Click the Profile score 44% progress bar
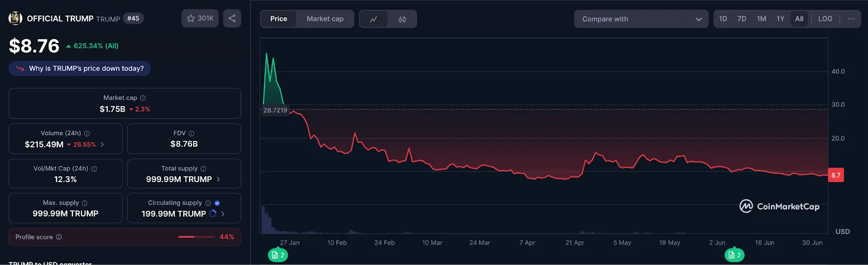 [x=196, y=237]
